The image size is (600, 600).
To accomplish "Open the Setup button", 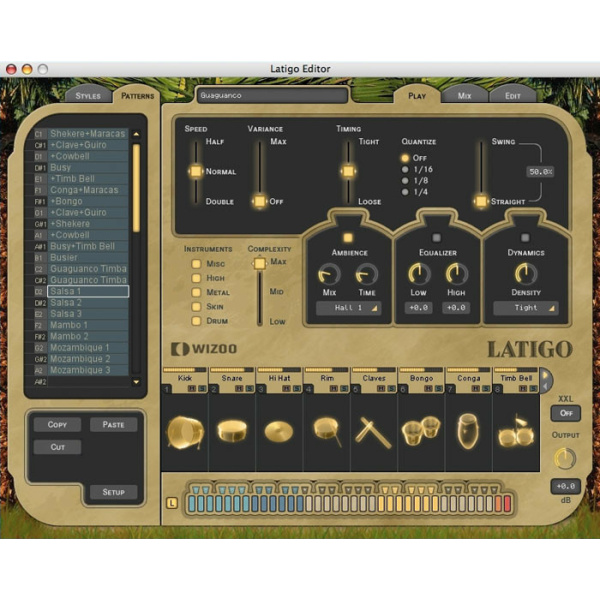I will (x=113, y=492).
